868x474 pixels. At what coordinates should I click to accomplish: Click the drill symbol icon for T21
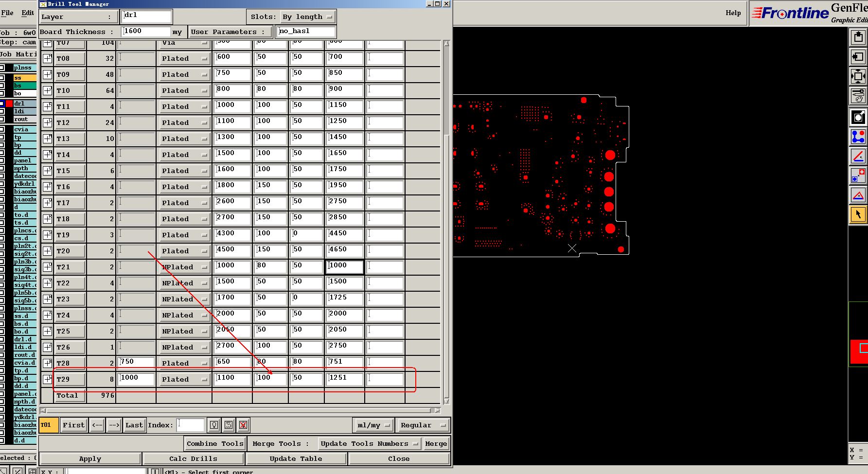(x=47, y=267)
